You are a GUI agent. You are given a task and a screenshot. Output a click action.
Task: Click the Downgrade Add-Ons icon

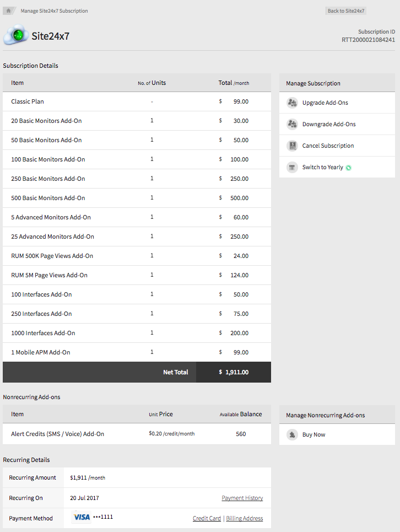[x=292, y=124]
